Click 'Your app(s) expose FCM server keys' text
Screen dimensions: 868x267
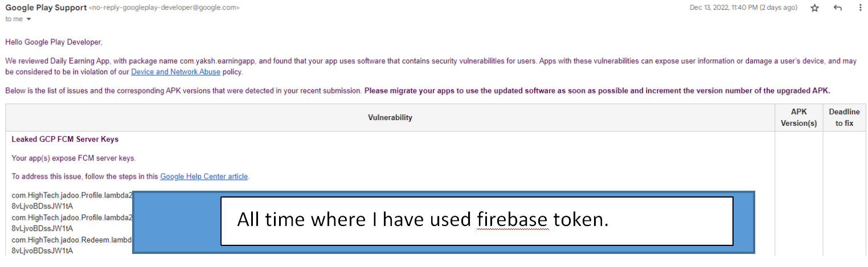73,158
